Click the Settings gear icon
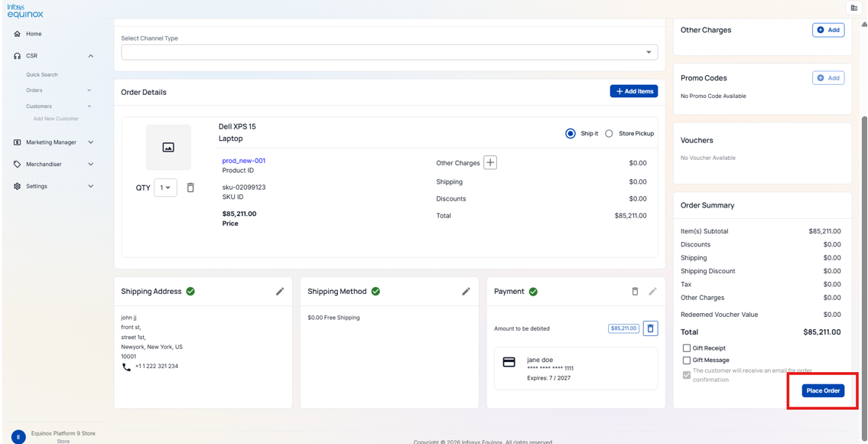 [17, 186]
